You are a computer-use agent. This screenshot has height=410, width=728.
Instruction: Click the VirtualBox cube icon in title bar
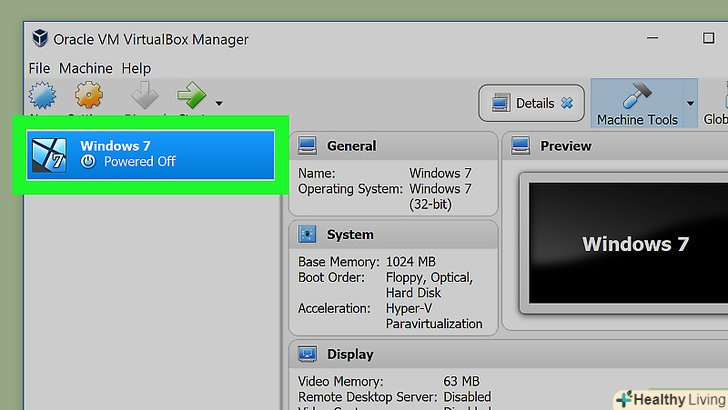[x=40, y=38]
